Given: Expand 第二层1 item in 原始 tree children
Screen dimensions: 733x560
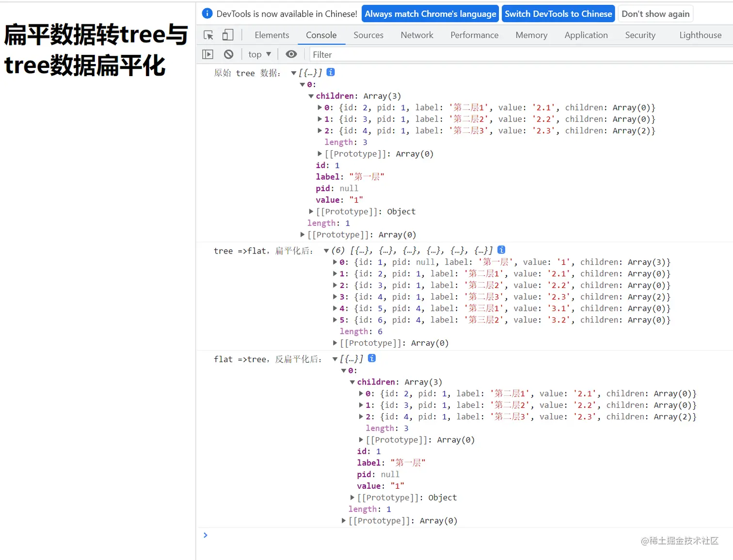Looking at the screenshot, I should pos(320,107).
